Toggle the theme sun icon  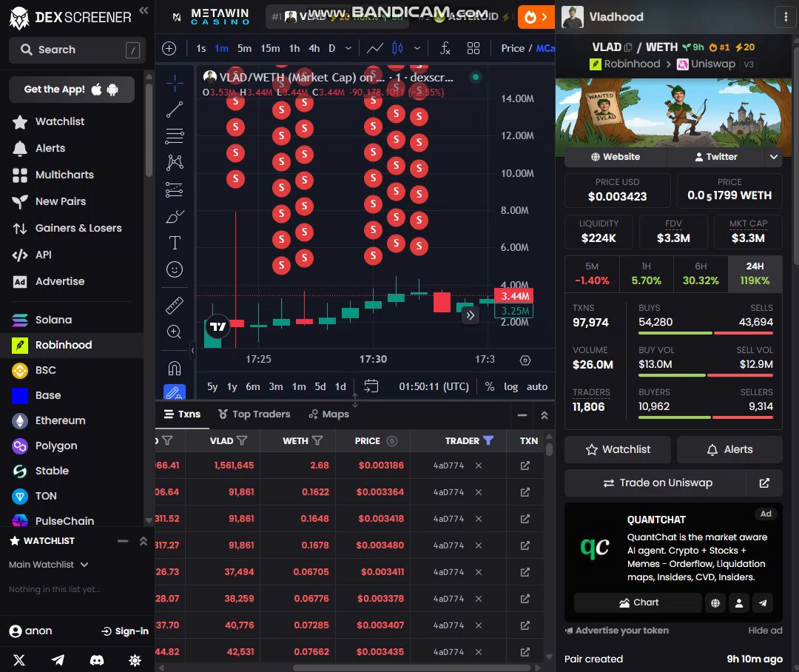[135, 660]
